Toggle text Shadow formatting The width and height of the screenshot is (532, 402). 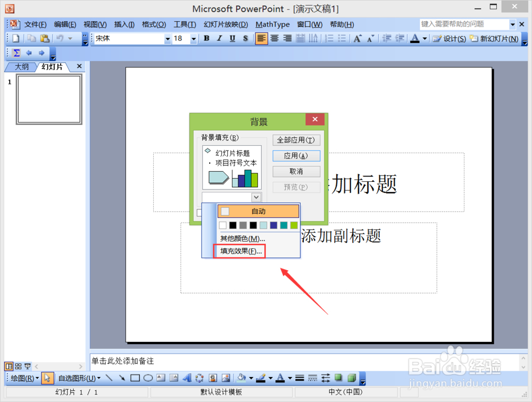point(245,38)
